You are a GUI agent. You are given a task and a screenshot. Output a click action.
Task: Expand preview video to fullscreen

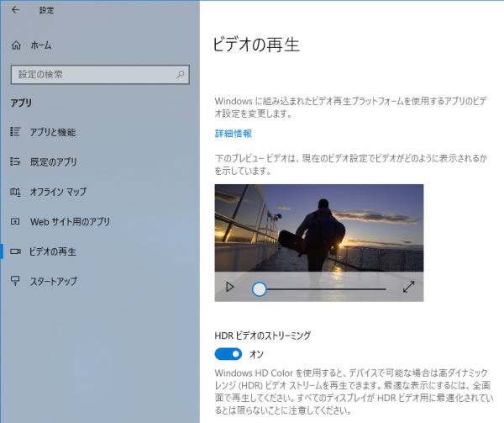coord(408,287)
